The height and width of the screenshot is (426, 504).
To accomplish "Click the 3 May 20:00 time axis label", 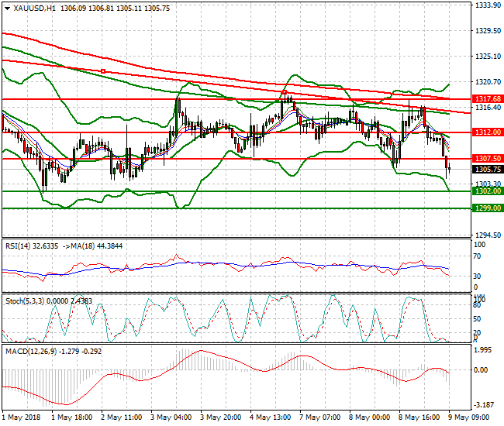I will pyautogui.click(x=221, y=417).
